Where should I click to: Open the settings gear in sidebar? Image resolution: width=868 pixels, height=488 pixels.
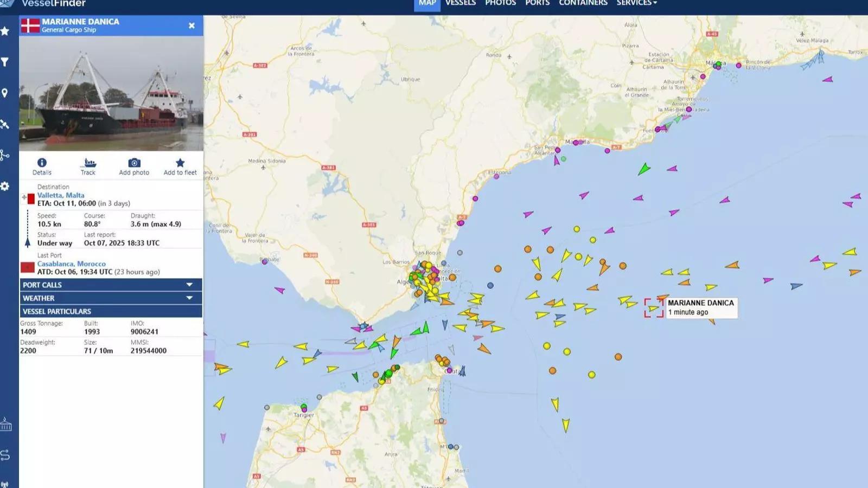5,187
